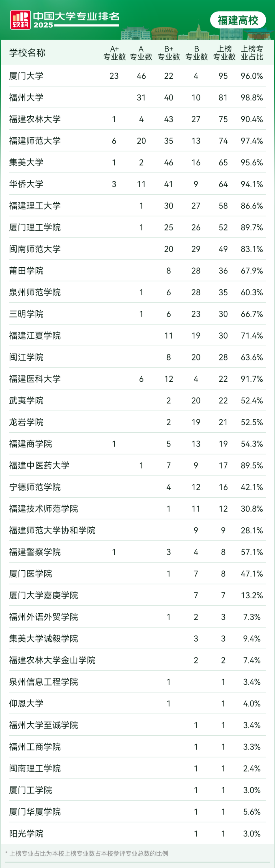
Task: Select the B+ 专业数 column header
Action: (169, 53)
